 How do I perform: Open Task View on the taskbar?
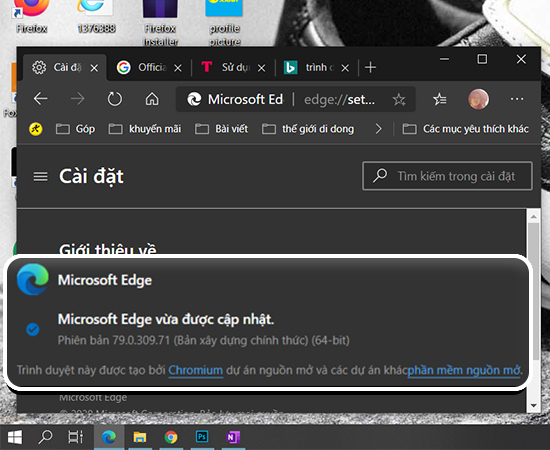point(75,437)
